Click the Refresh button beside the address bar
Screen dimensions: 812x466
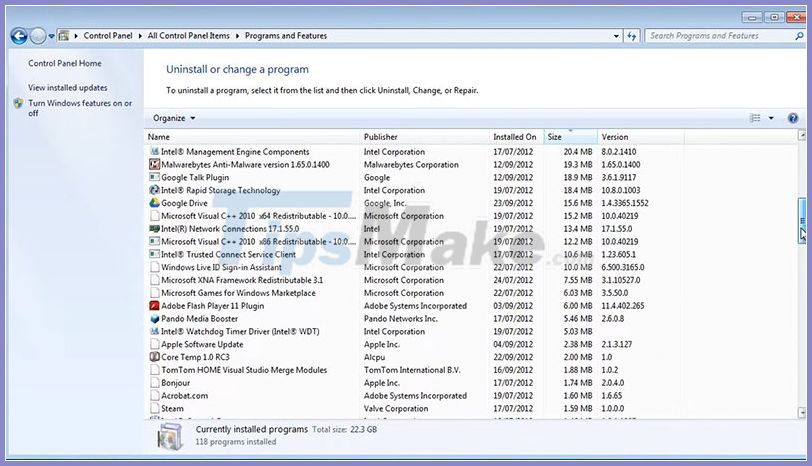[631, 36]
